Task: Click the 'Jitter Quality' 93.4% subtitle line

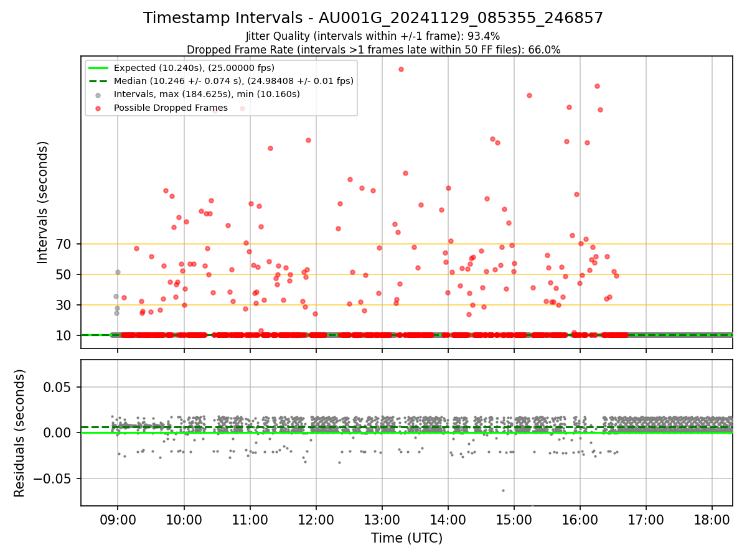Action: pos(373,37)
